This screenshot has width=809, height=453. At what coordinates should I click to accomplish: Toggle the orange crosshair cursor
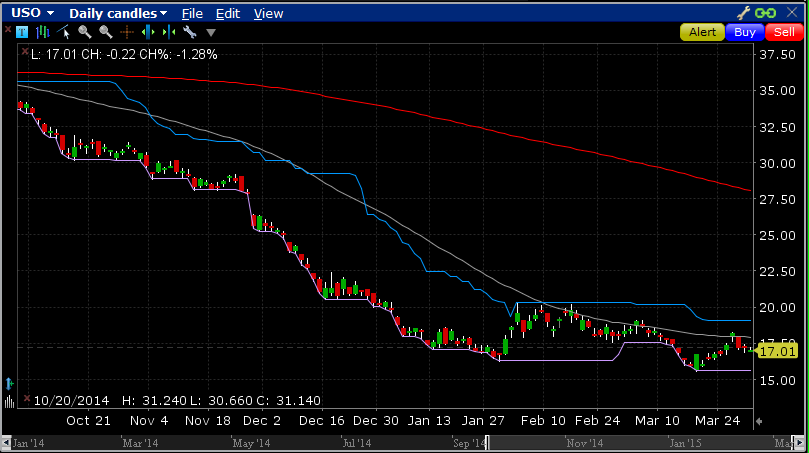coord(126,32)
